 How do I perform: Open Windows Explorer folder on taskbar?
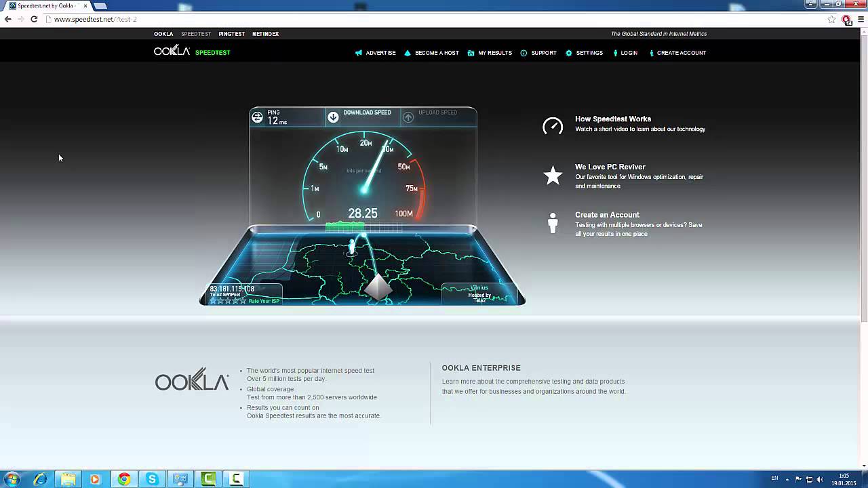coord(68,479)
